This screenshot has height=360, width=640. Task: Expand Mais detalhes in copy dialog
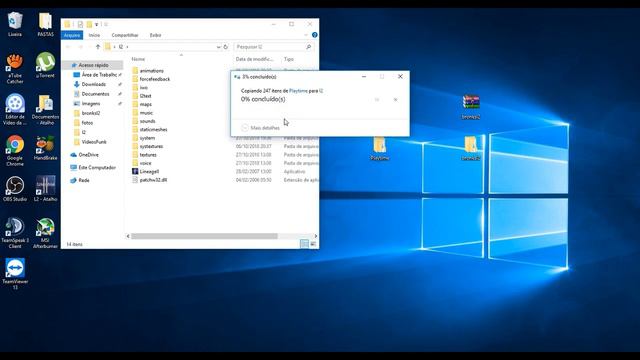click(260, 128)
